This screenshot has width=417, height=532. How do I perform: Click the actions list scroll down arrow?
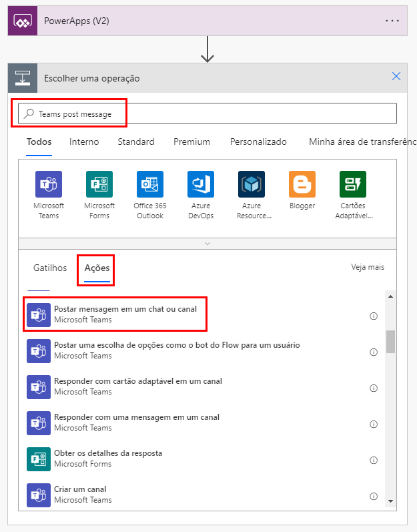tap(390, 501)
